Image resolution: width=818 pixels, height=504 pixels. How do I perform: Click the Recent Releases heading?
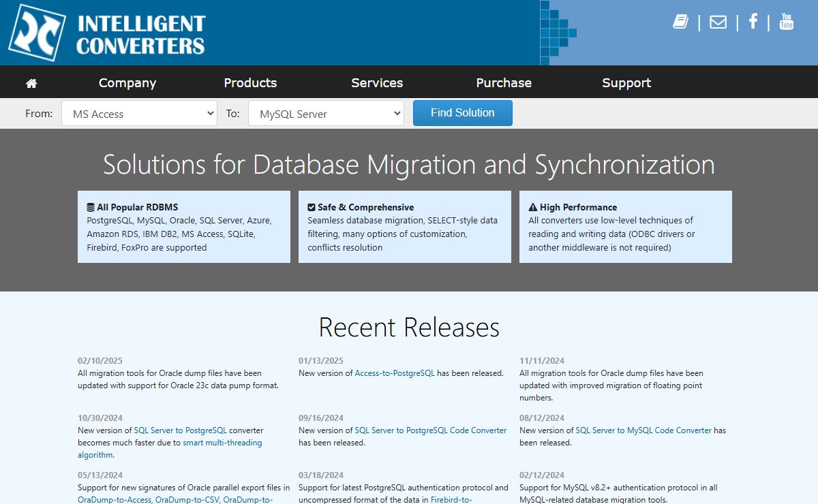coord(409,328)
